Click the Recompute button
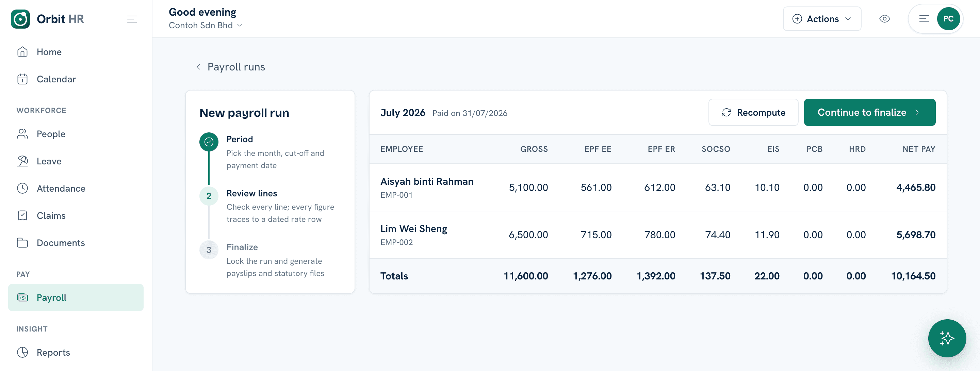The height and width of the screenshot is (371, 980). click(753, 112)
